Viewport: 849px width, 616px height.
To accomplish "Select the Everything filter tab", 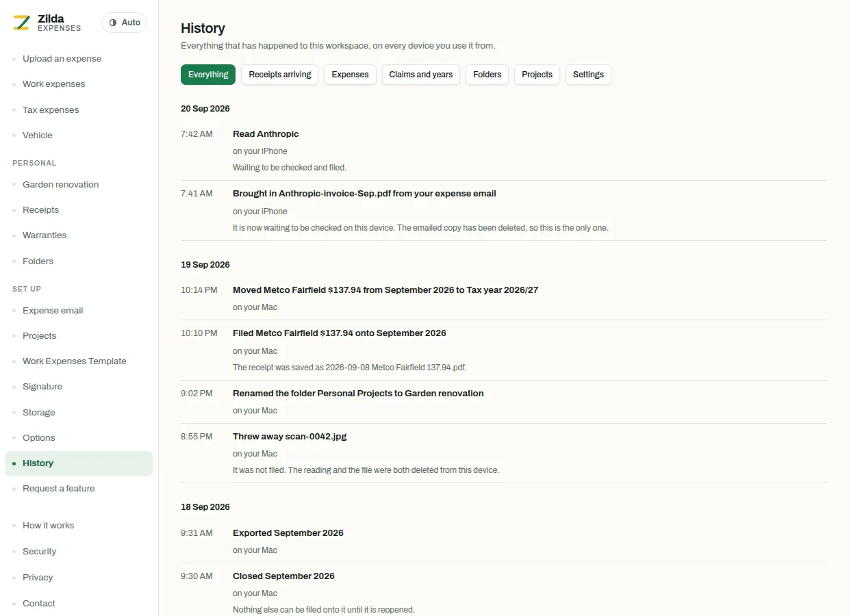I will point(208,75).
